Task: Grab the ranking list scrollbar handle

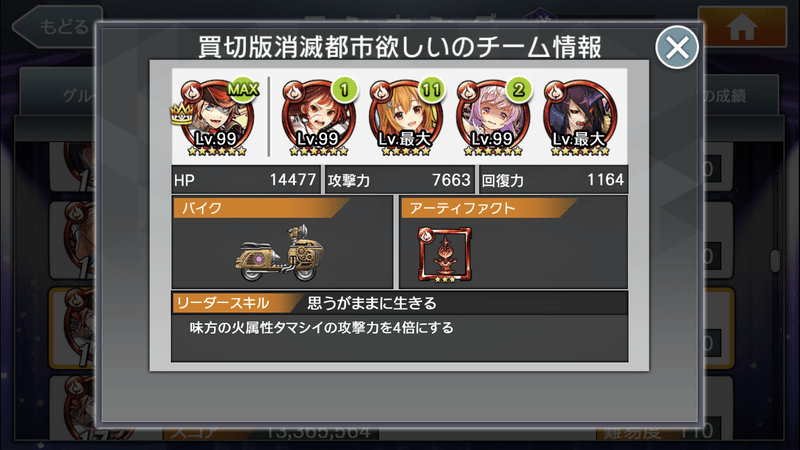Action: point(775,260)
